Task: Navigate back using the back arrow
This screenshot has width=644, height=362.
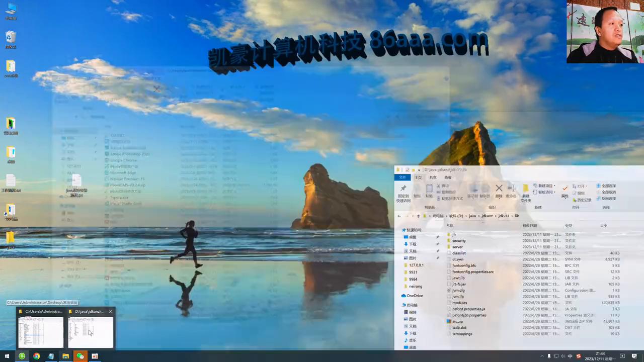Action: coord(398,216)
